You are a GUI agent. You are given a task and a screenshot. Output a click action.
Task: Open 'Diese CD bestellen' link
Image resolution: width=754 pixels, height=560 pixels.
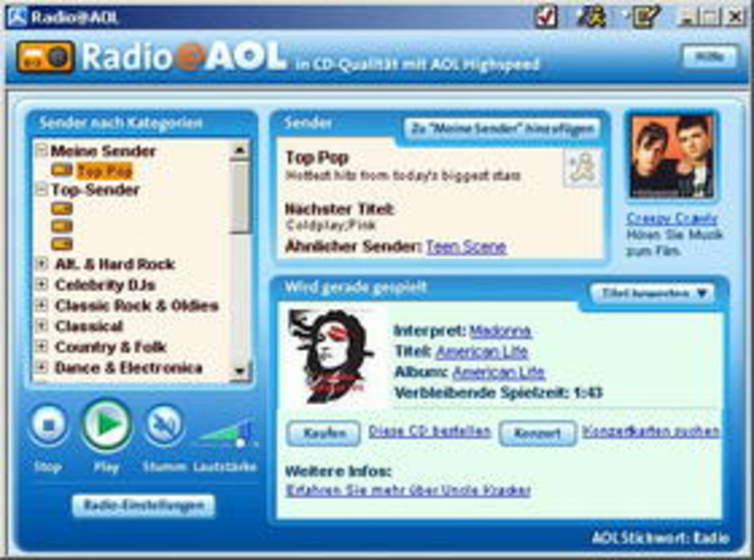(430, 431)
